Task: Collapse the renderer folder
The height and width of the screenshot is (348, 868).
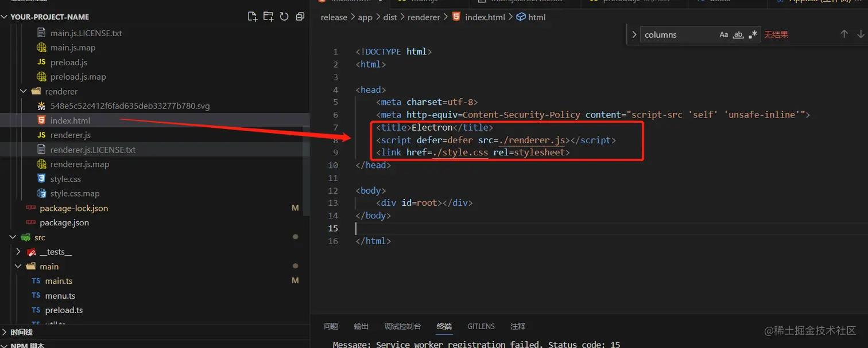Action: [23, 91]
